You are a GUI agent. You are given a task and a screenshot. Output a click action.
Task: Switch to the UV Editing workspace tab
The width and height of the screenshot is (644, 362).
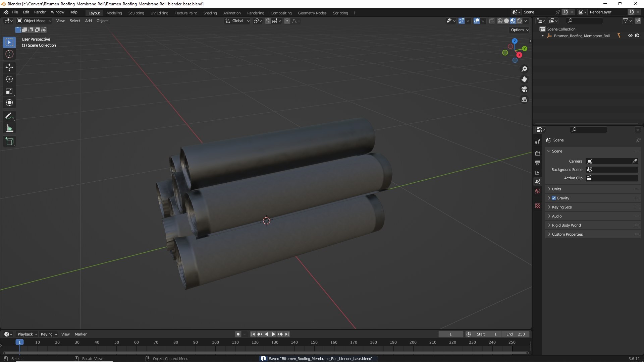(x=159, y=13)
